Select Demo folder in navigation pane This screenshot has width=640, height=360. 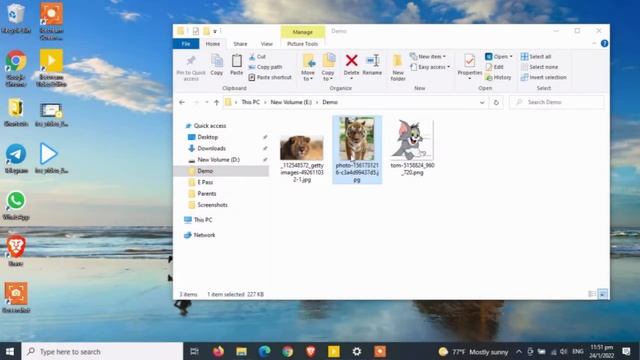221,171
